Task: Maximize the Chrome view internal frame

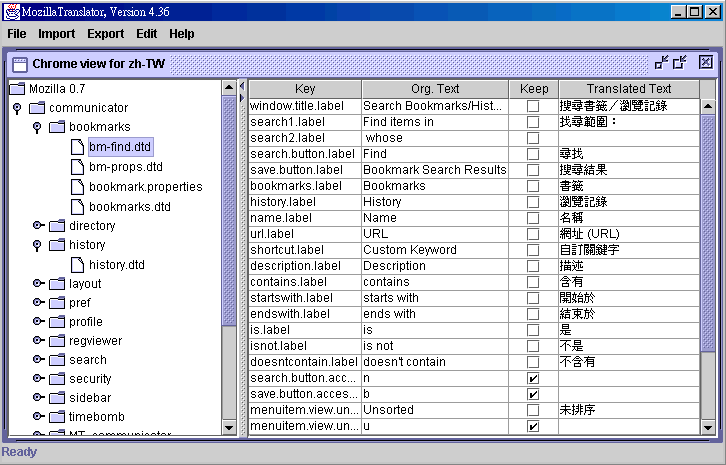Action: click(x=680, y=62)
